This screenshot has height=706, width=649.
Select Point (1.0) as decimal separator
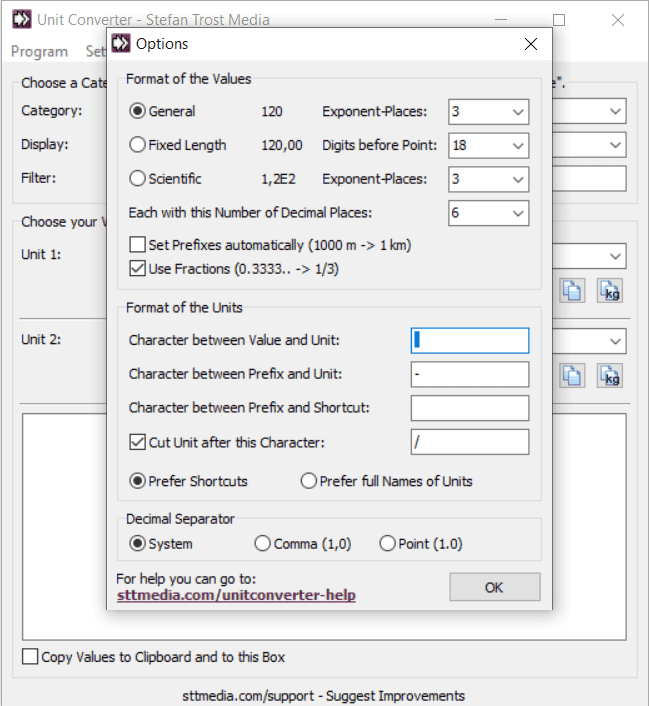[388, 544]
